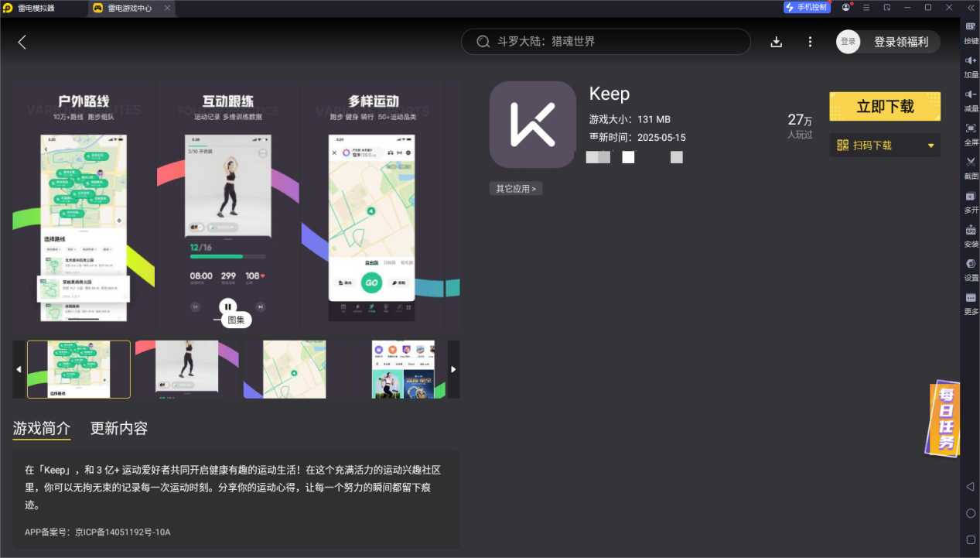Select the 游戏简介 tab
Screen dimensions: 980x558
pyautogui.click(x=41, y=428)
